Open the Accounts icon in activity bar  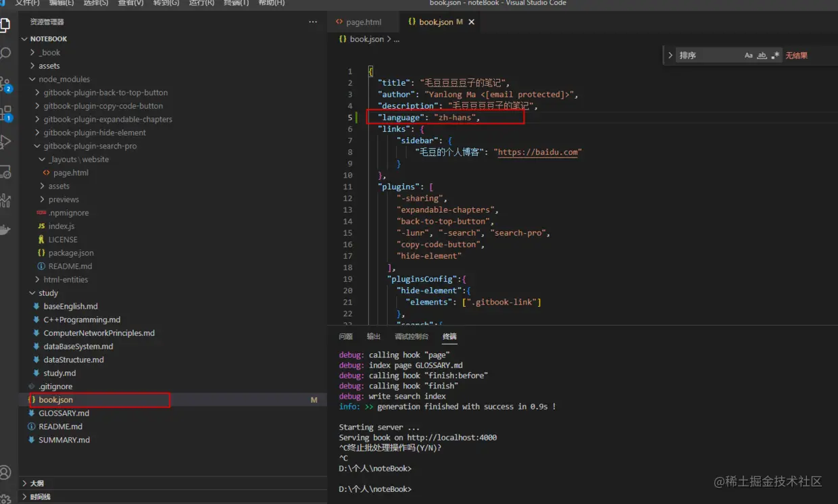5,472
